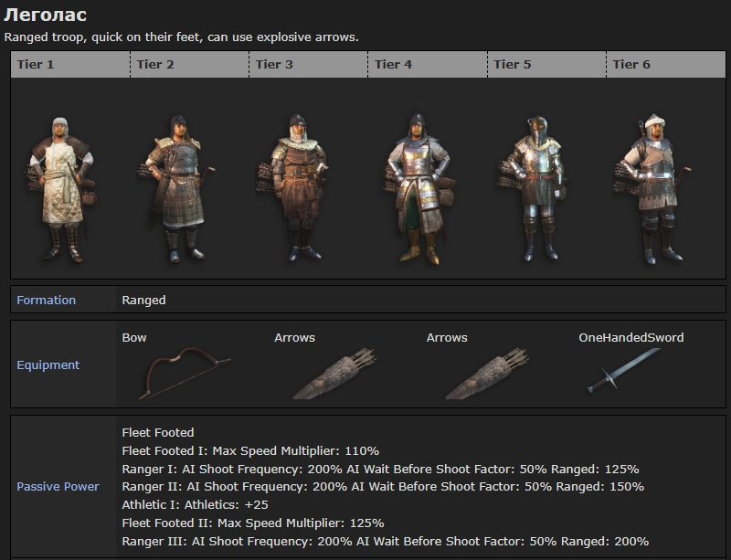This screenshot has height=560, width=731.
Task: Click the Formation row label
Action: [x=46, y=300]
